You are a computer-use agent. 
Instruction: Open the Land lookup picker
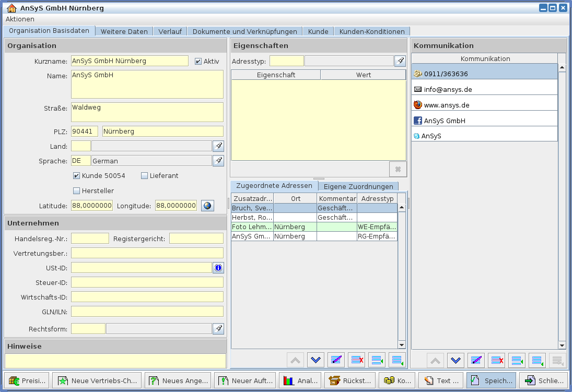pyautogui.click(x=218, y=146)
